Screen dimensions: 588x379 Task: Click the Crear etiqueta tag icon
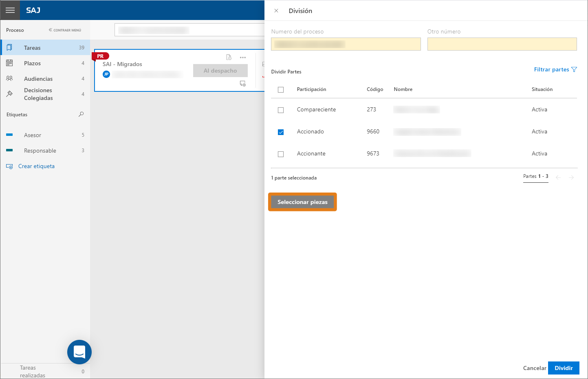(x=9, y=166)
